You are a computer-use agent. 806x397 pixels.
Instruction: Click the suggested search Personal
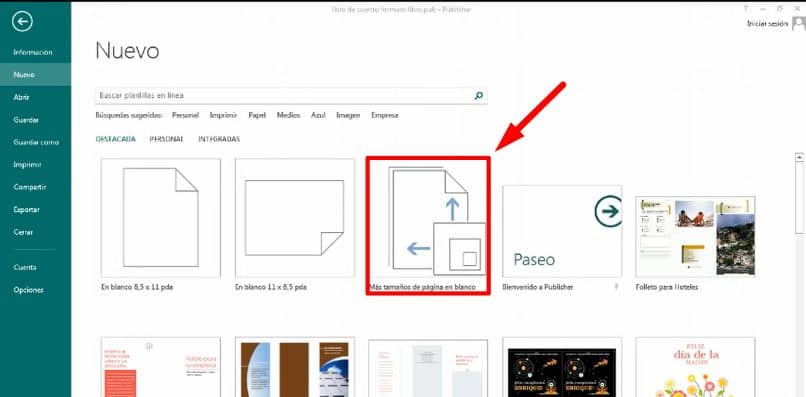tap(185, 116)
